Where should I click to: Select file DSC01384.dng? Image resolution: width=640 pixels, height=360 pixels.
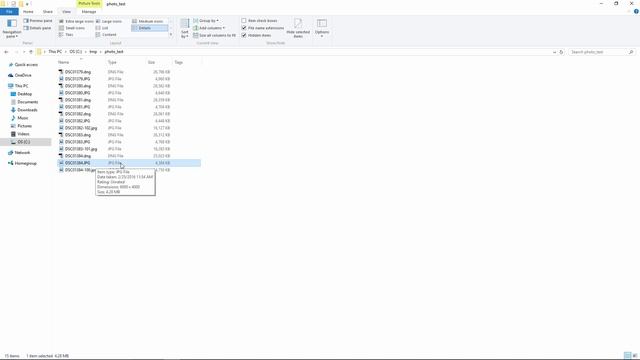(78, 156)
